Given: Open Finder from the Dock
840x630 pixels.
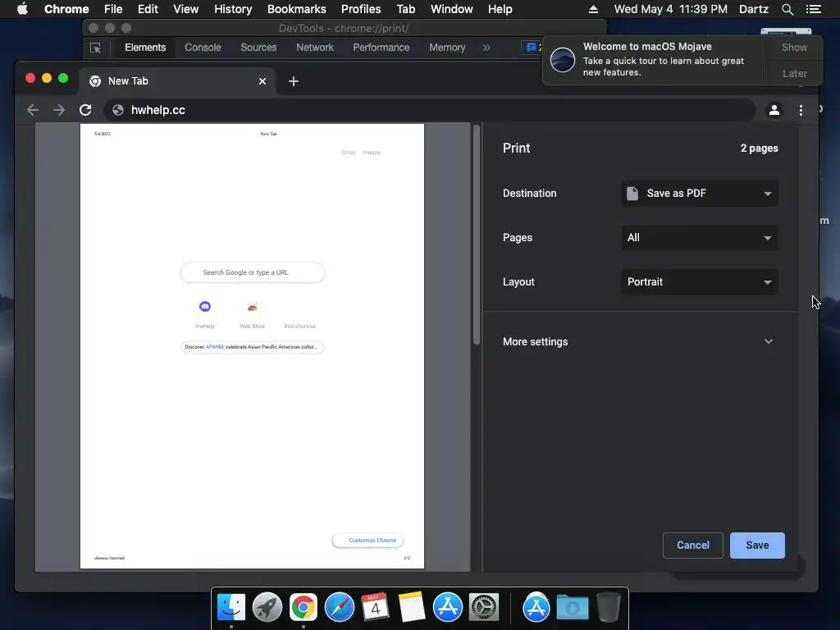Looking at the screenshot, I should [231, 608].
